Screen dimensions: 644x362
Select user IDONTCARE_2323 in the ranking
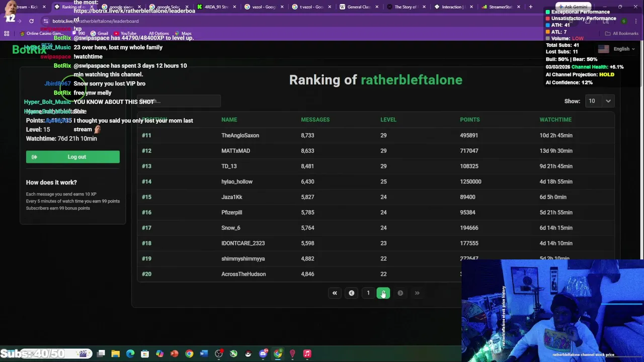[243, 243]
